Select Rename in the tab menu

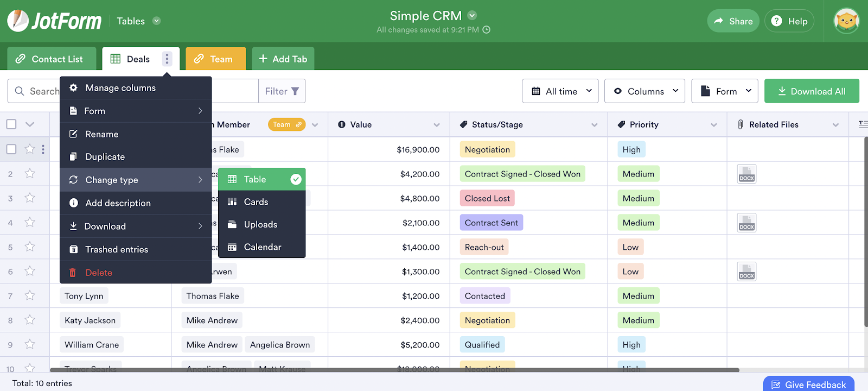point(136,134)
